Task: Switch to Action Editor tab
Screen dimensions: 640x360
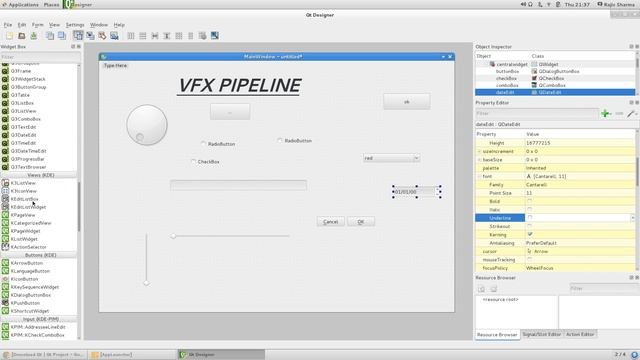Action: (x=580, y=334)
